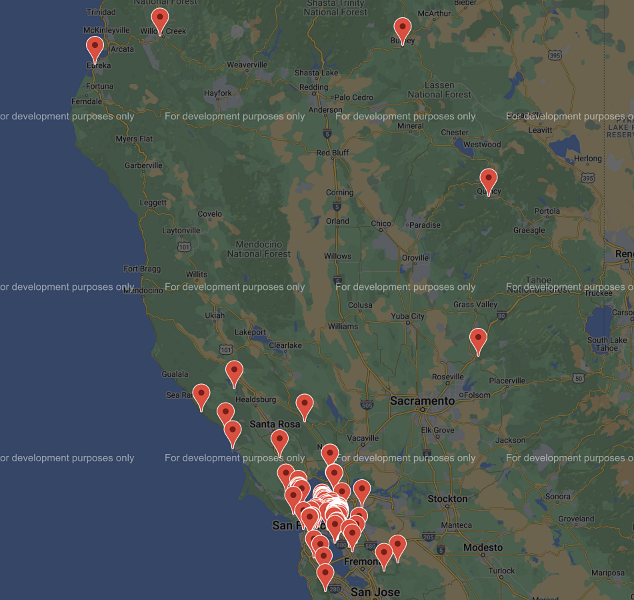Click the Stockton city label
Image resolution: width=634 pixels, height=600 pixels.
pyautogui.click(x=447, y=499)
